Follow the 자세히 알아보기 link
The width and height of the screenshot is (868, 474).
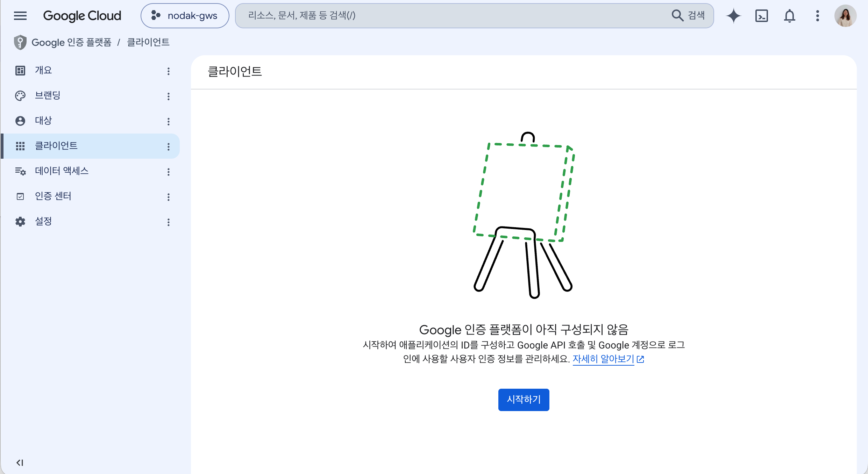tap(603, 359)
